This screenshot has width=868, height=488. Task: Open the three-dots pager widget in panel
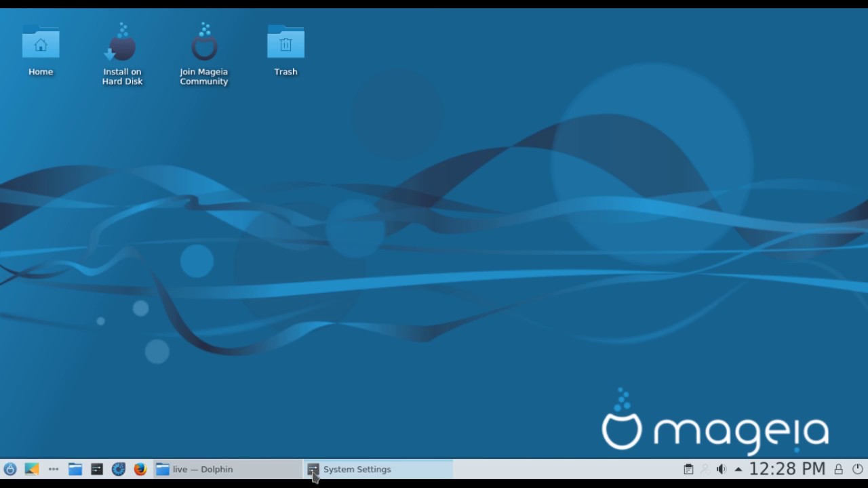click(x=53, y=469)
